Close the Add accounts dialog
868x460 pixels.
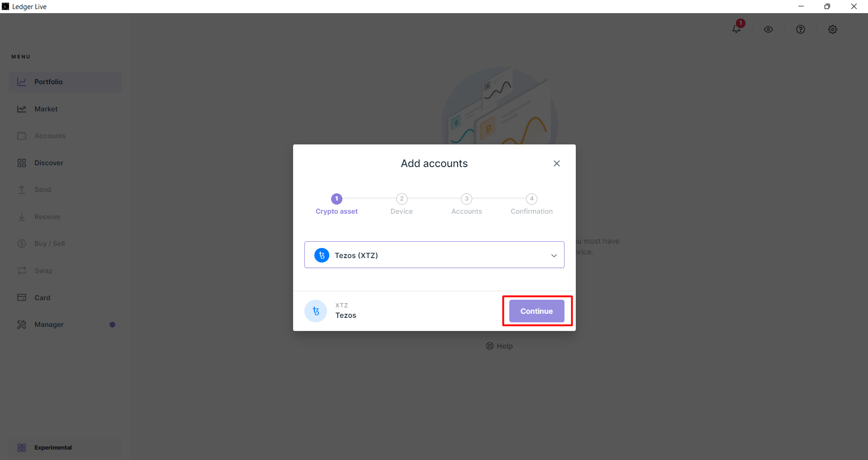pos(557,163)
